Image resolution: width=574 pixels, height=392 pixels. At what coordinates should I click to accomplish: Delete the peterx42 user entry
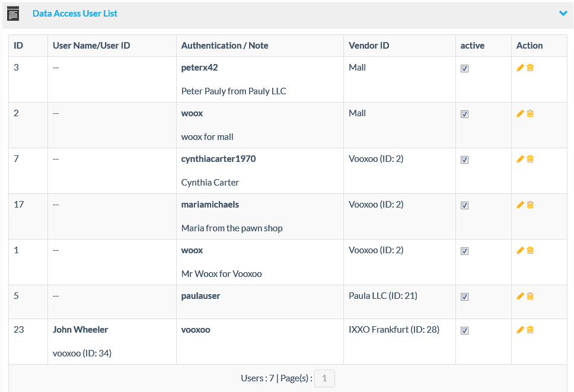(x=530, y=68)
